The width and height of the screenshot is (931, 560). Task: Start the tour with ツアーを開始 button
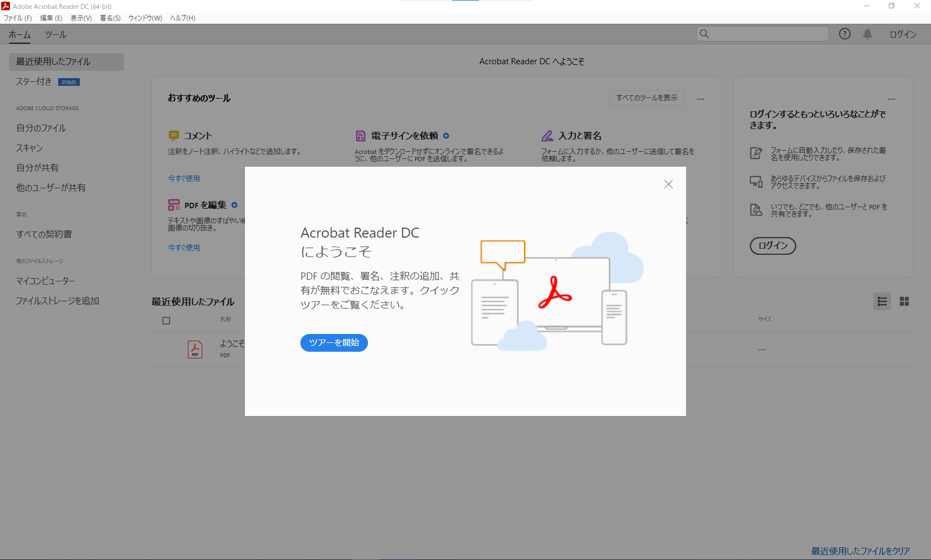[x=334, y=343]
